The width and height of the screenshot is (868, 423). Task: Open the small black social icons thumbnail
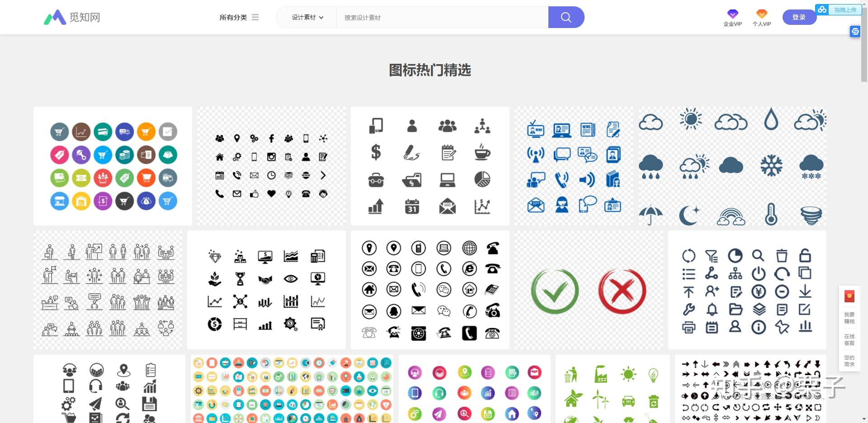coord(271,166)
